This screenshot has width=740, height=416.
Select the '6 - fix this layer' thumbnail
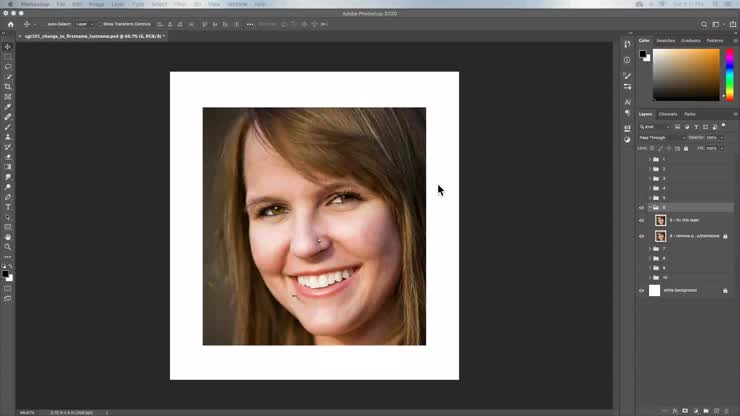(660, 220)
